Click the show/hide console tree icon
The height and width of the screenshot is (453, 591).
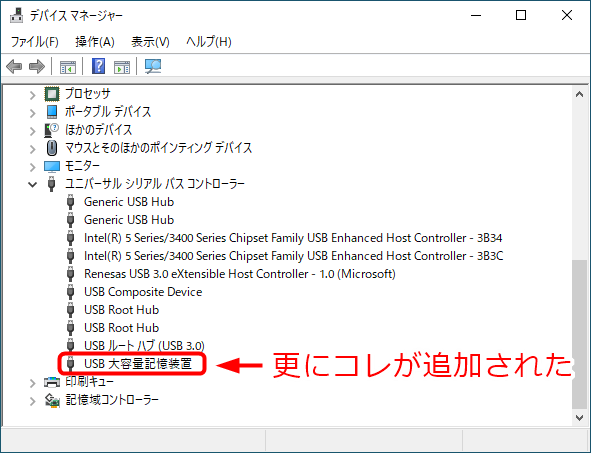(x=68, y=67)
